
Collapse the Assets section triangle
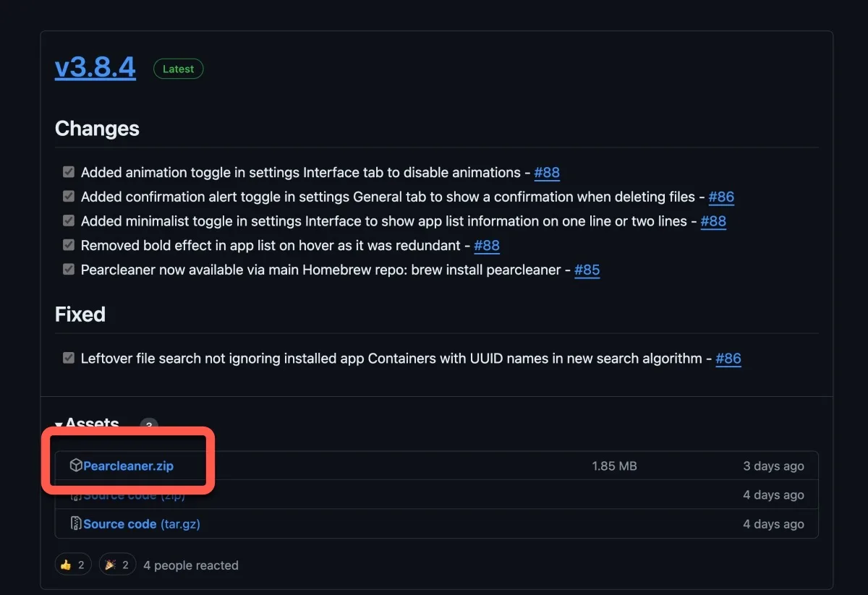click(59, 424)
